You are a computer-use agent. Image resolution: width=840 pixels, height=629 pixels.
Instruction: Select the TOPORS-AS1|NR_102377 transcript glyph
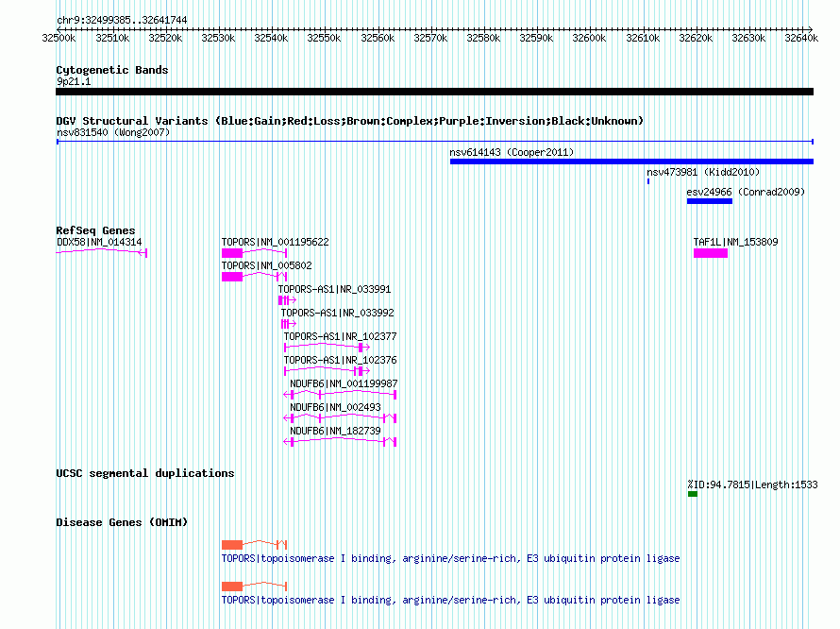[327, 348]
